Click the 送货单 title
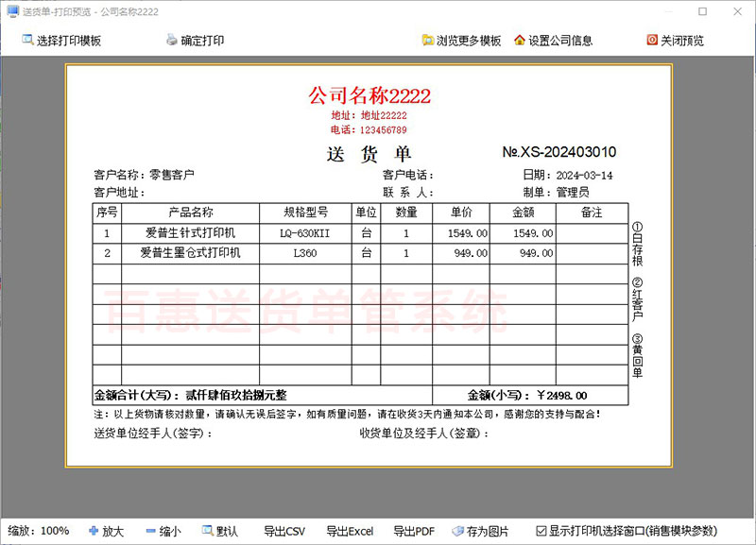The height and width of the screenshot is (545, 756). coord(369,154)
